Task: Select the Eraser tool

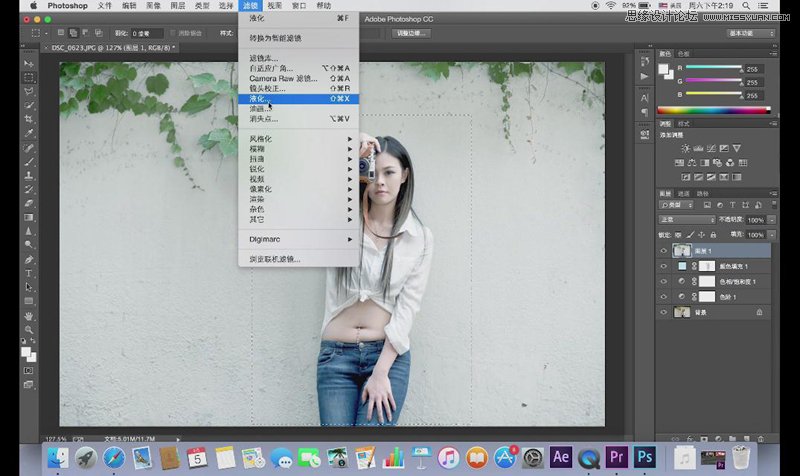Action: (x=29, y=204)
